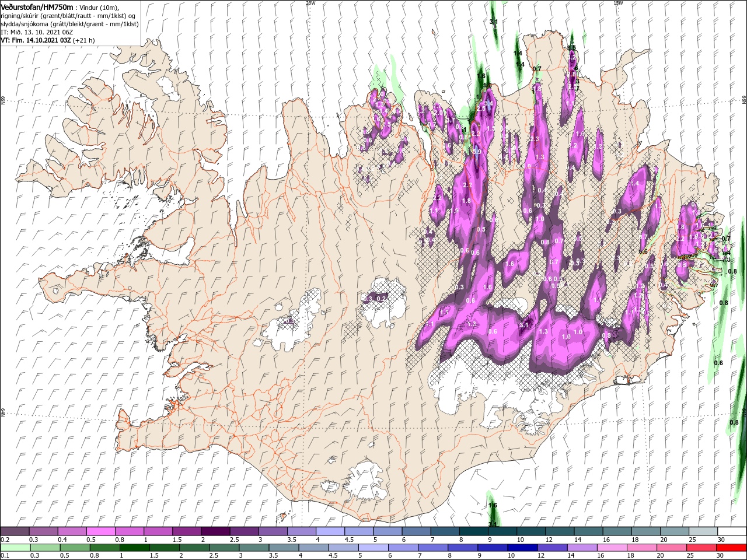747x560 pixels.
Task: Pick the dusky purple snow swatch between 0.2 and 0.3
Action: click(15, 531)
